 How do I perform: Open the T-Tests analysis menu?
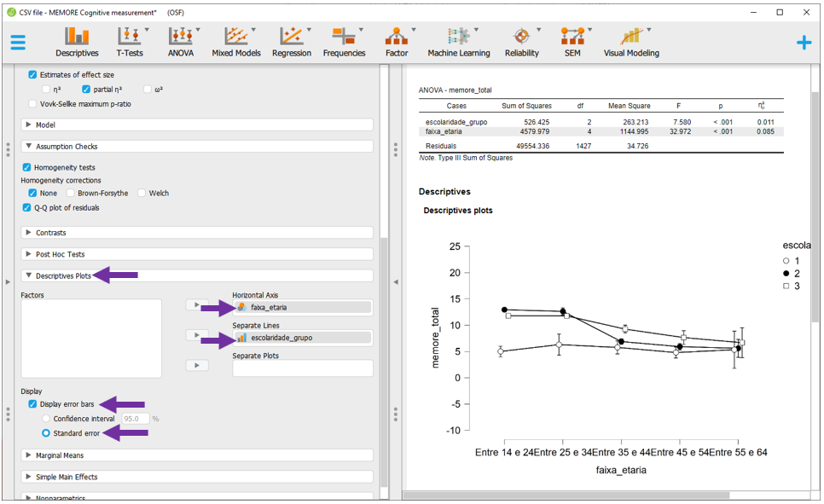(x=130, y=42)
